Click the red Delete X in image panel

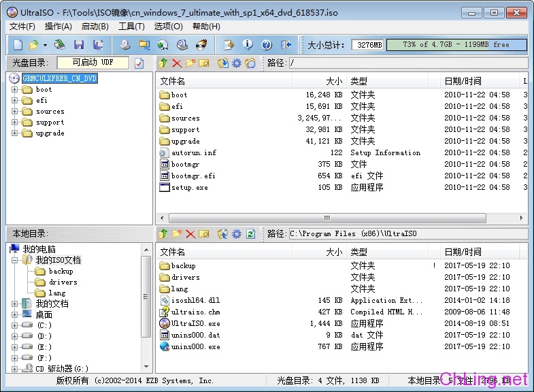(x=177, y=63)
